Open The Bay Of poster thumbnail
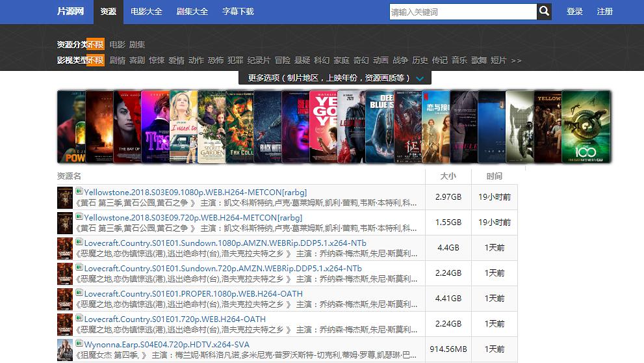Screen dimensions: 644x363 (x=127, y=127)
